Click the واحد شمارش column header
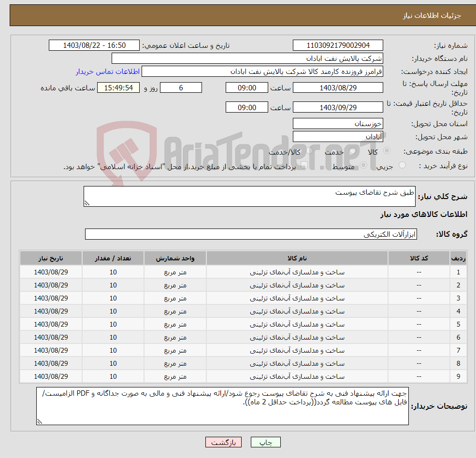The image size is (476, 458). click(x=175, y=258)
